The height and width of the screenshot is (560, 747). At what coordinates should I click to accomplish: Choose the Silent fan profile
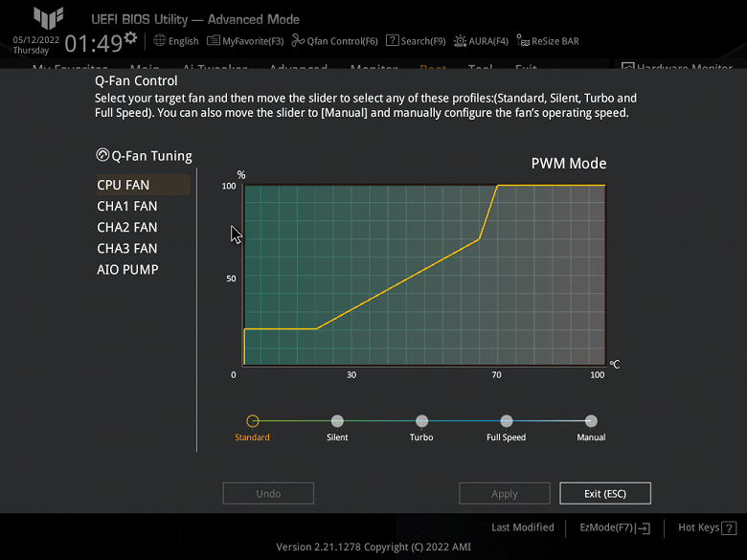pyautogui.click(x=337, y=421)
